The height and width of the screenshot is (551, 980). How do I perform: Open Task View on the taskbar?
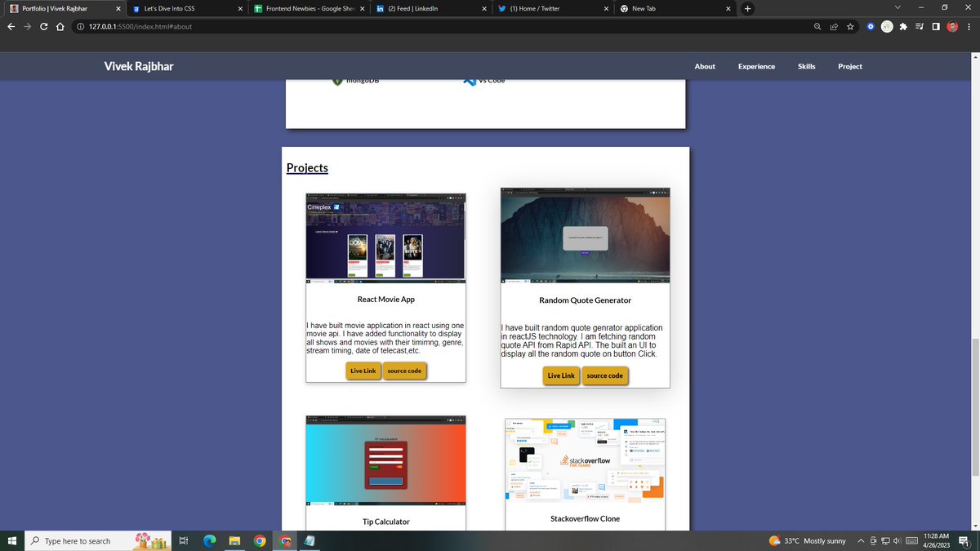click(183, 540)
